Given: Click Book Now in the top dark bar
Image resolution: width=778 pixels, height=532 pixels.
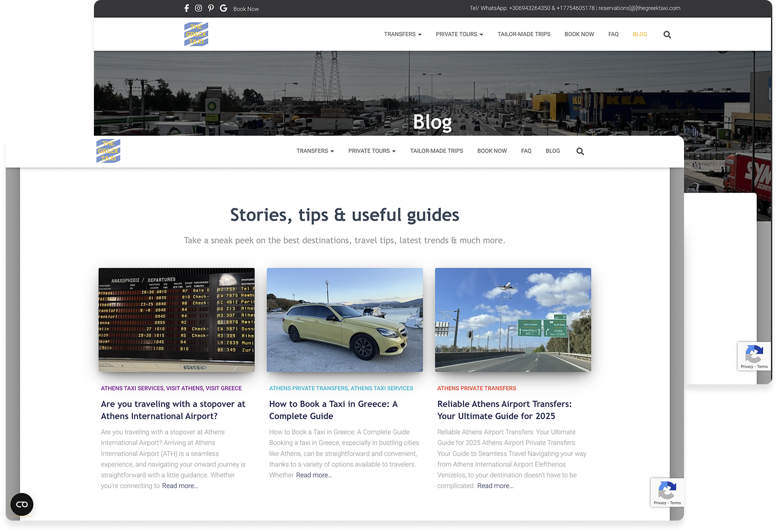Looking at the screenshot, I should tap(246, 9).
